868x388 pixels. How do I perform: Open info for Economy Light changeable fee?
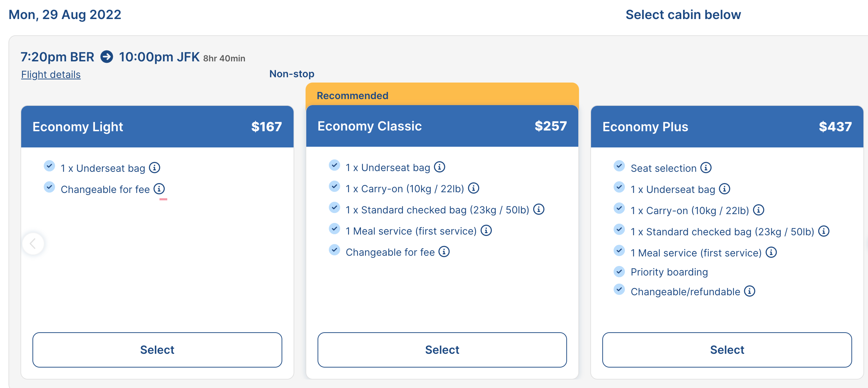point(159,189)
